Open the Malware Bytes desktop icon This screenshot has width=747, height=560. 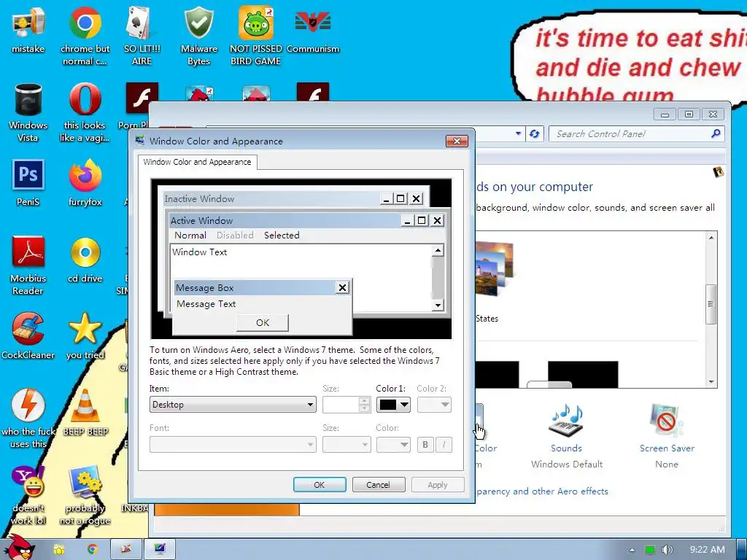pos(198,36)
